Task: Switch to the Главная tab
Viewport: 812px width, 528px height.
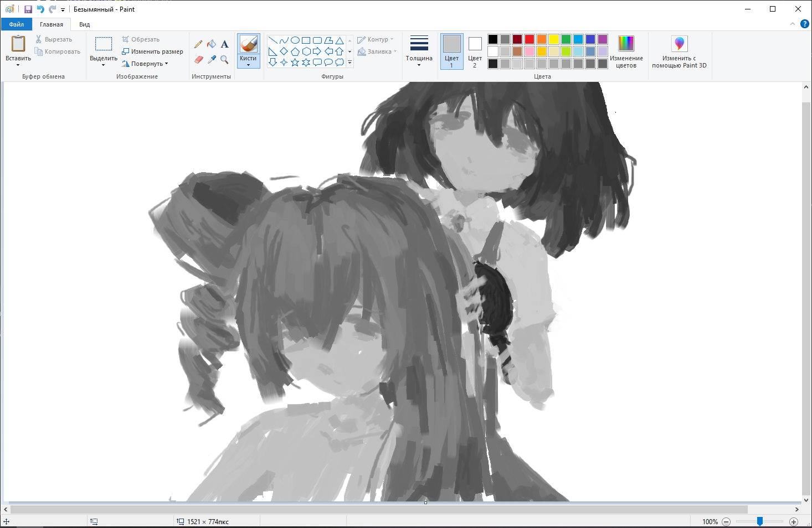Action: point(52,24)
